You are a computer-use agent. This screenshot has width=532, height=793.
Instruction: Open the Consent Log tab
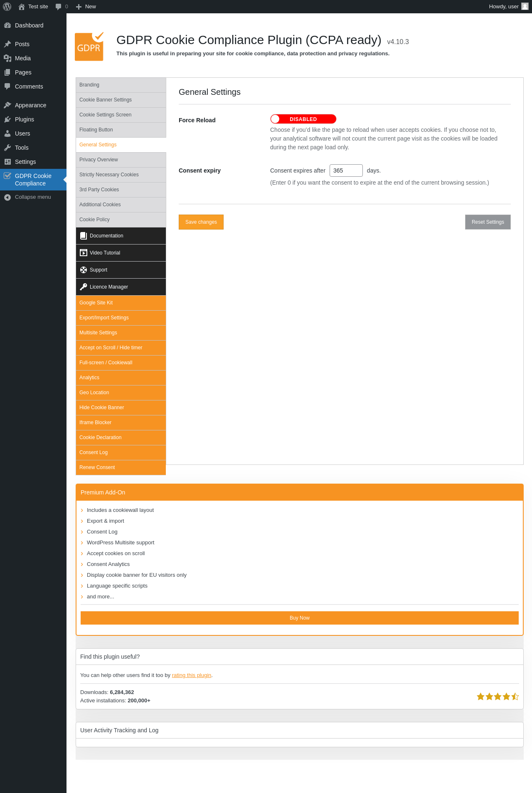pyautogui.click(x=121, y=452)
